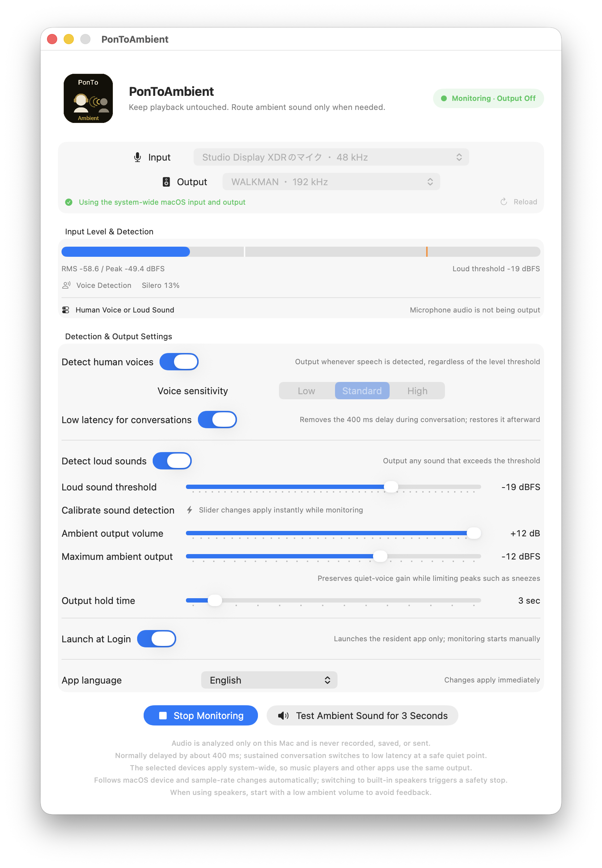Screen dimensions: 602x868
Task: Turn off Low latency for conversations
Action: pos(218,420)
